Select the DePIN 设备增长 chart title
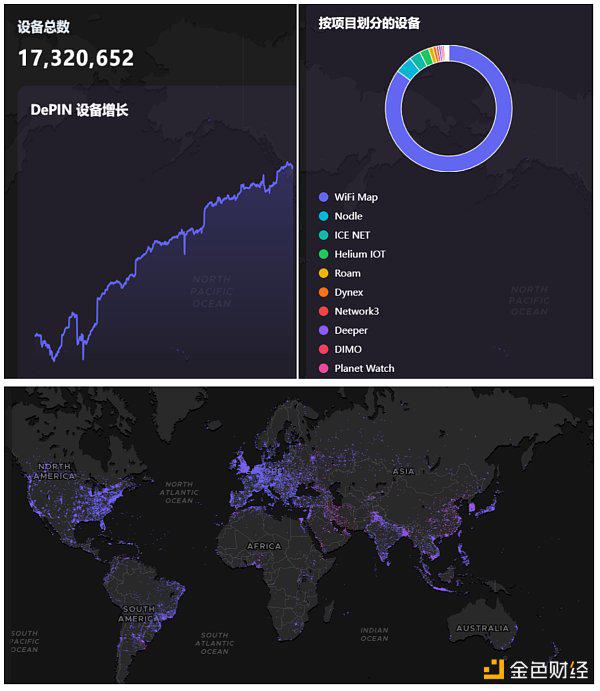 point(79,110)
